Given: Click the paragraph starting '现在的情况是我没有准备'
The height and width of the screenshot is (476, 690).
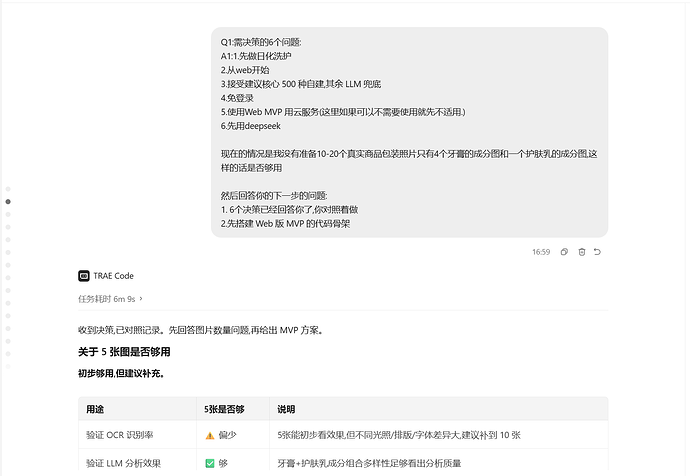Looking at the screenshot, I should pyautogui.click(x=409, y=161).
